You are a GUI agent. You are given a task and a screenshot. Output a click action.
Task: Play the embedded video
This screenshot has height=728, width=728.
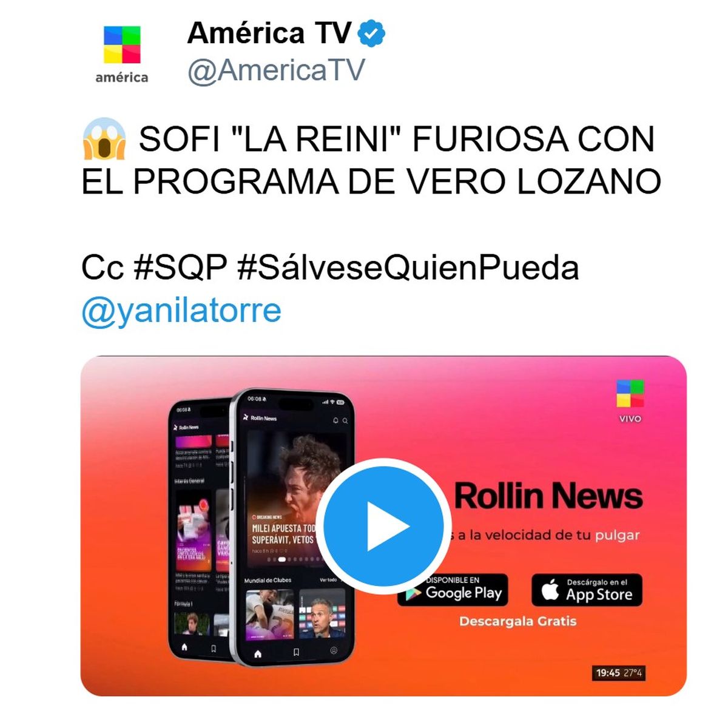(x=383, y=526)
